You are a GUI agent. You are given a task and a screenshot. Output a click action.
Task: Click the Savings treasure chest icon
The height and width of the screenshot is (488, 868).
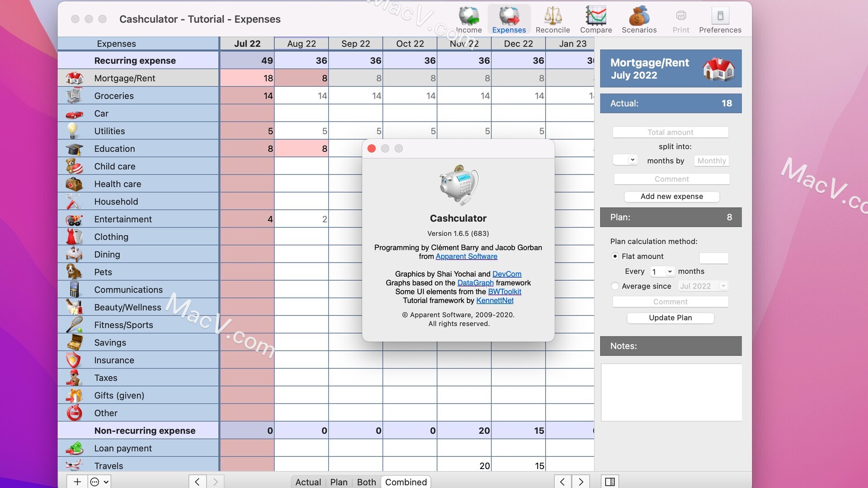pyautogui.click(x=74, y=343)
